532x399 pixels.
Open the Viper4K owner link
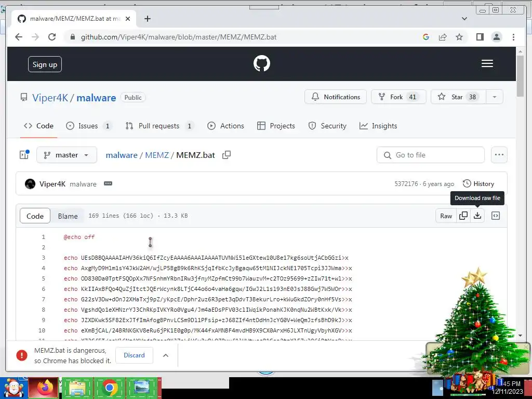tap(50, 98)
